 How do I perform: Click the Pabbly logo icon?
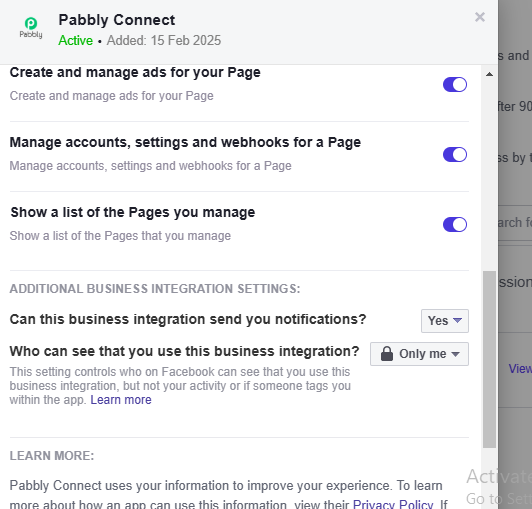tap(31, 28)
